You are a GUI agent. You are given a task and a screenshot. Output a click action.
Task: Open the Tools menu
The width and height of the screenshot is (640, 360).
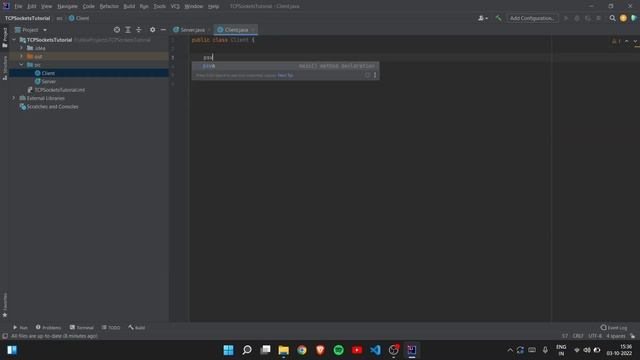point(160,7)
